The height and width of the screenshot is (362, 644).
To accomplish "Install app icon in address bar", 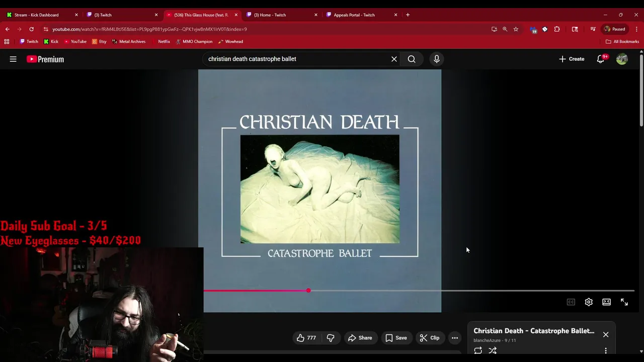I will pyautogui.click(x=494, y=29).
